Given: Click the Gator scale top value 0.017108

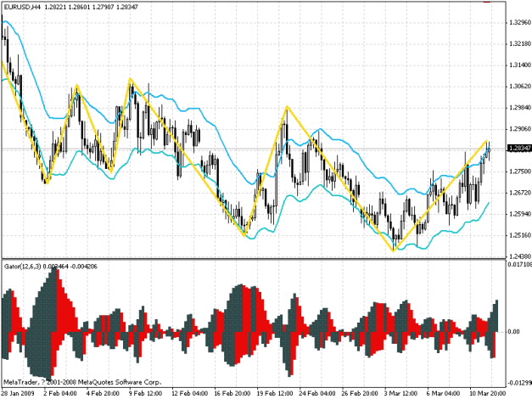Looking at the screenshot, I should 520,264.
